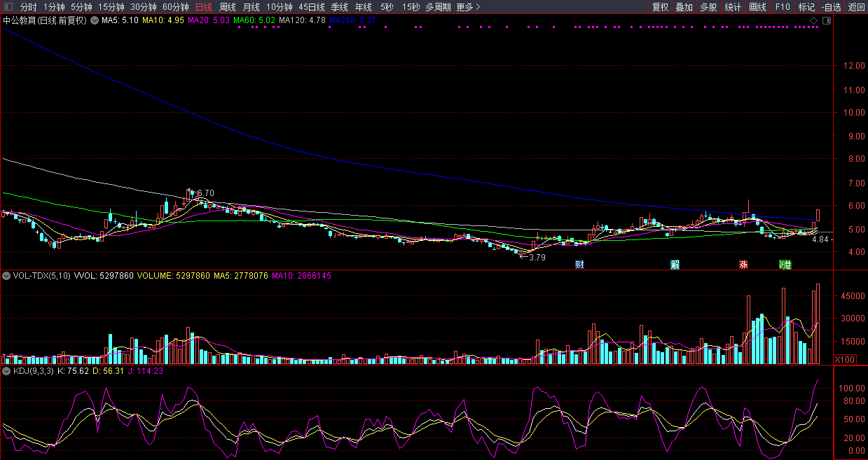Expand the VOL-TDX indicator dropdown
The image size is (868, 460).
click(7, 276)
